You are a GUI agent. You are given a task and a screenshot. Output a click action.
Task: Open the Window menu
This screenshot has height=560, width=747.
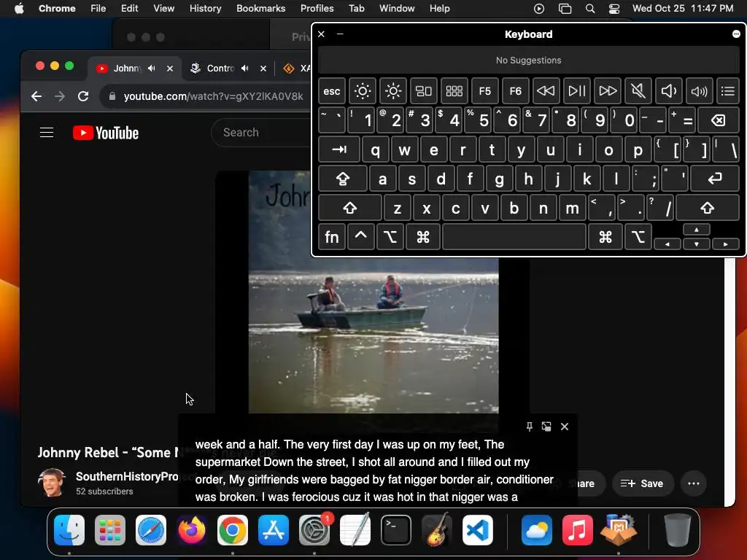click(397, 8)
